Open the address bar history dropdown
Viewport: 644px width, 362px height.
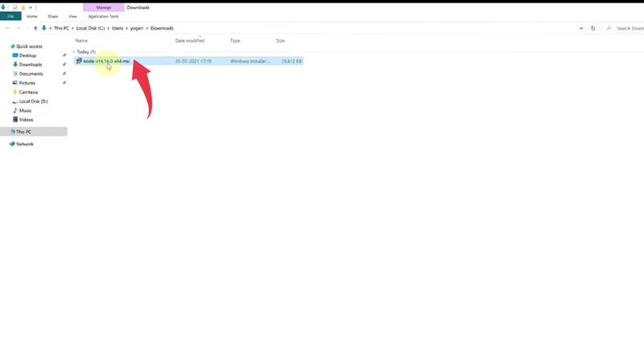click(x=581, y=28)
